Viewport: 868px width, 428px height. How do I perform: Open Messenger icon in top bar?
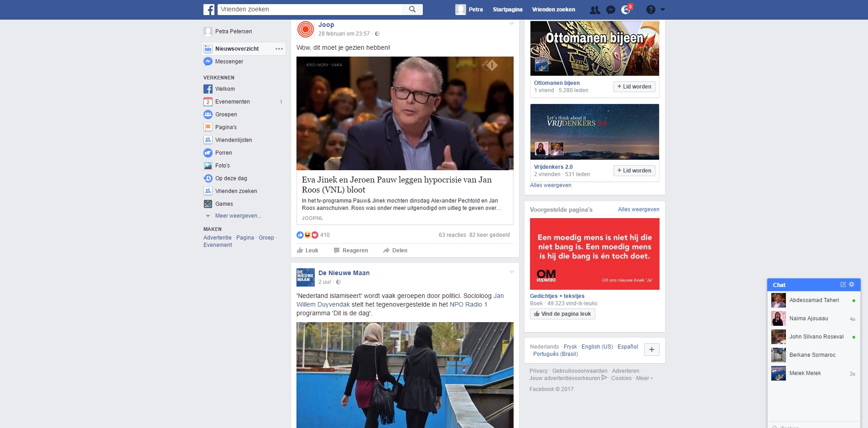(x=611, y=10)
